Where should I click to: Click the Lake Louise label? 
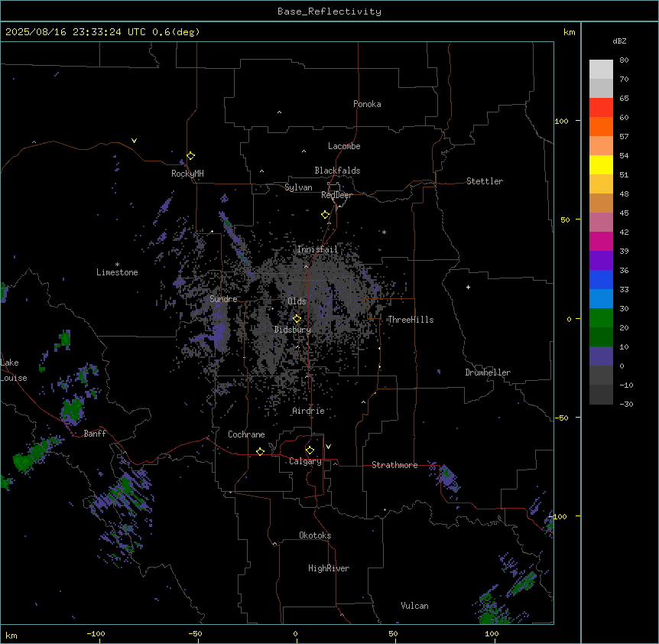coord(14,370)
